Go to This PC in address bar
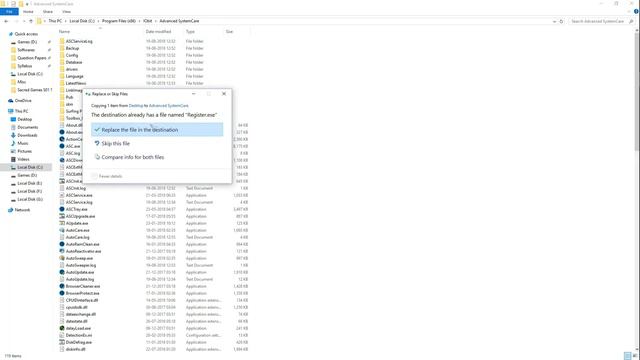640x360 pixels. pyautogui.click(x=55, y=21)
